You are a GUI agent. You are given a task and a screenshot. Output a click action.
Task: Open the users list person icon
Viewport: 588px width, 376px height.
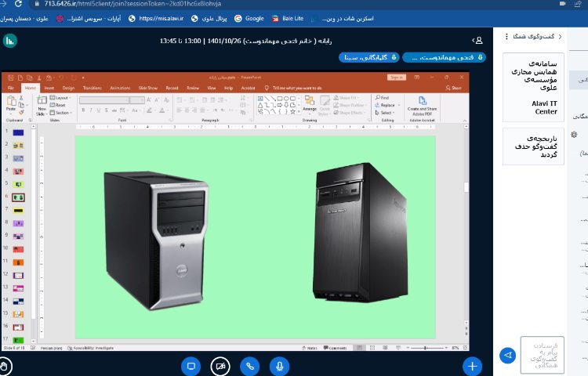click(x=478, y=40)
